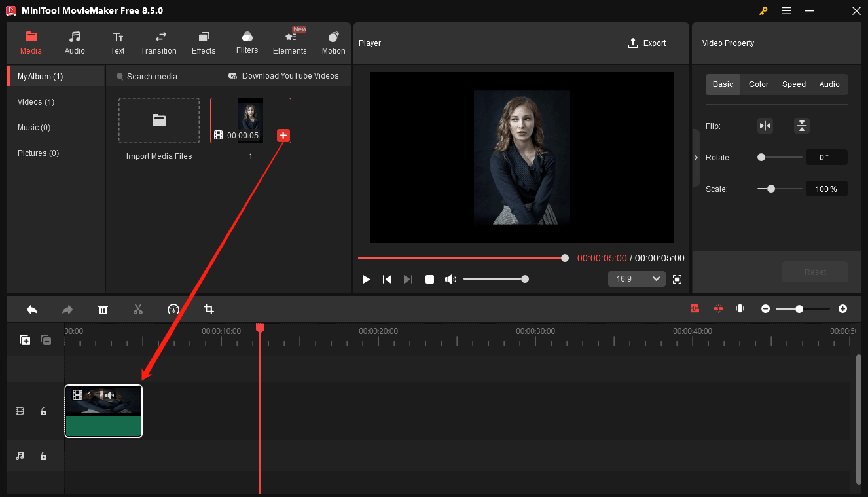The width and height of the screenshot is (868, 497).
Task: Click the Crop tool in the timeline toolbar
Action: click(x=208, y=308)
